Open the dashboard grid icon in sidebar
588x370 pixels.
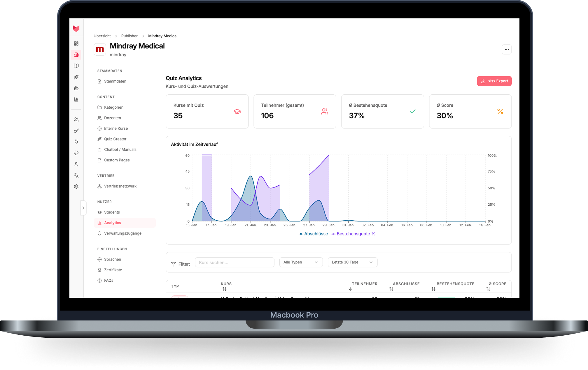click(76, 43)
